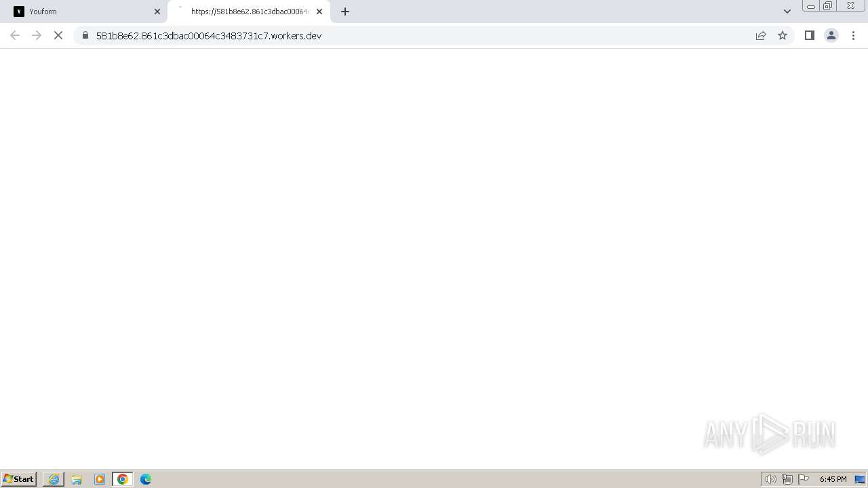Click the address bar URL

209,35
